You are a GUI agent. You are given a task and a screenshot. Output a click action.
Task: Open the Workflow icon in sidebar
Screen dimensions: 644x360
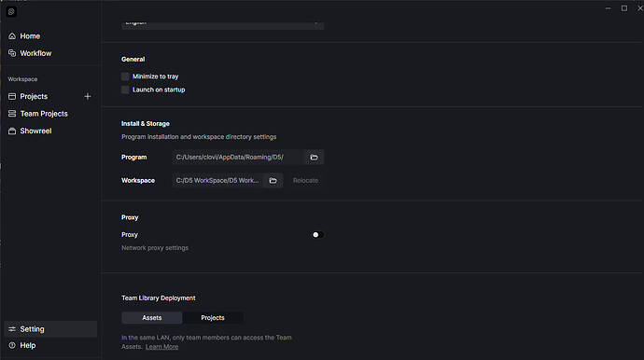[x=12, y=53]
